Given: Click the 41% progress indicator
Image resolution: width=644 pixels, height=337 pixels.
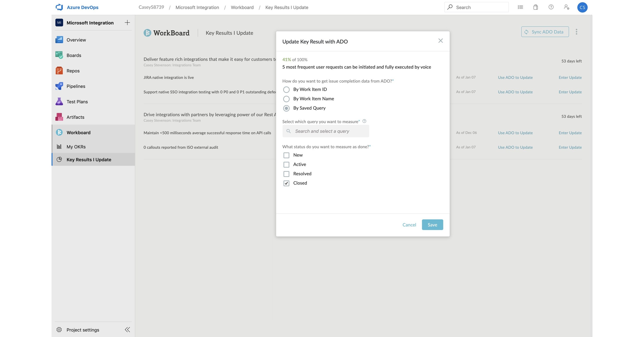Looking at the screenshot, I should pos(286,59).
